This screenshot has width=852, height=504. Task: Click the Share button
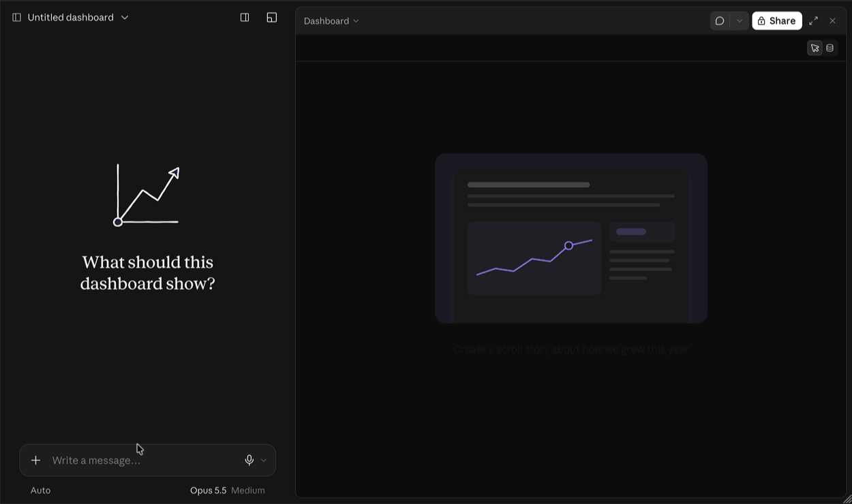777,21
